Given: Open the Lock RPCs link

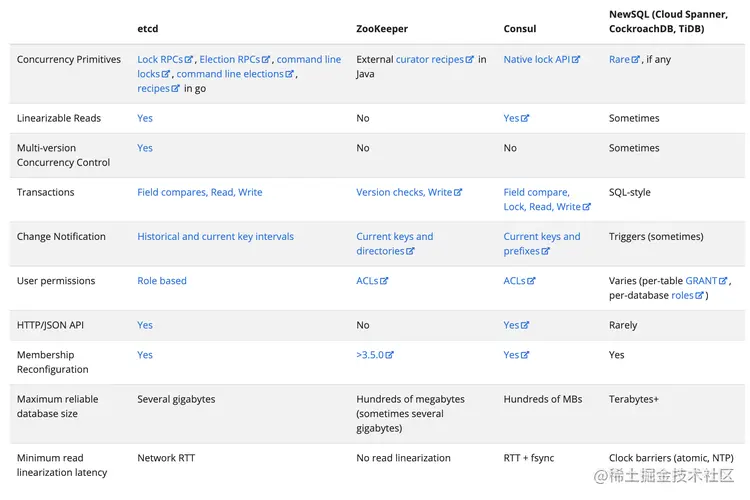Looking at the screenshot, I should [x=161, y=60].
